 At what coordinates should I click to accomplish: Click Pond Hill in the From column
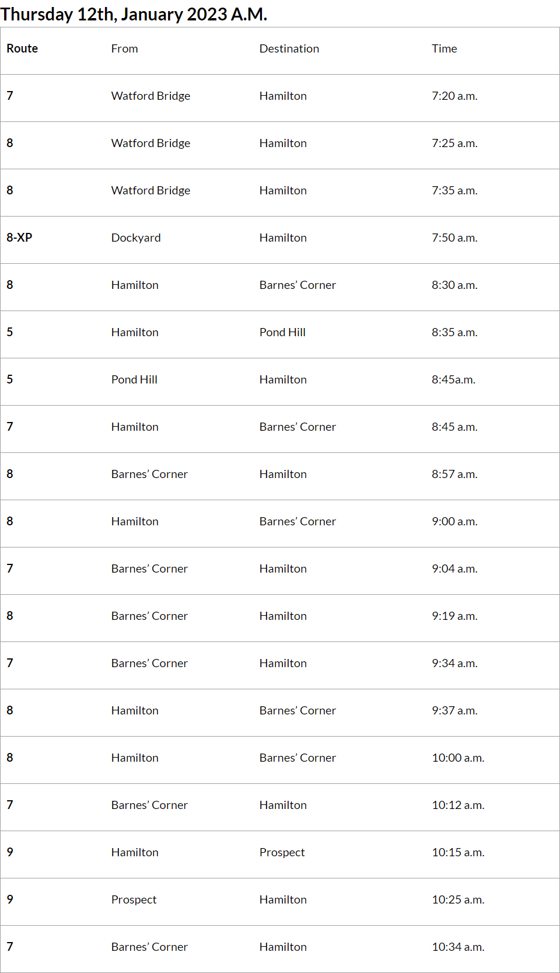coord(134,379)
